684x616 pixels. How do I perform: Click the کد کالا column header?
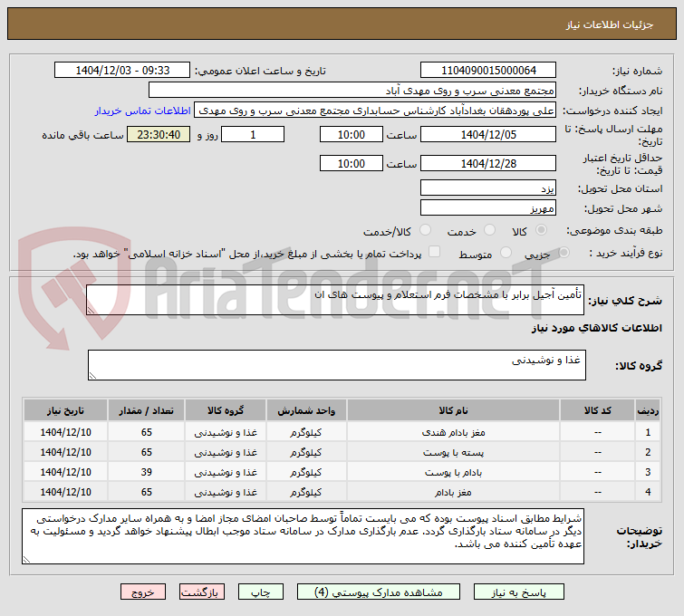[x=597, y=410]
